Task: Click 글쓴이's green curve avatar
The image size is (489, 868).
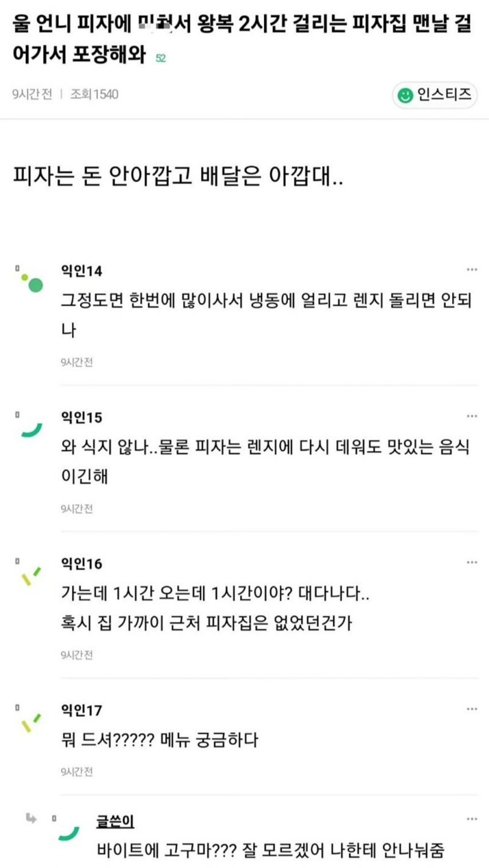Action: click(69, 833)
